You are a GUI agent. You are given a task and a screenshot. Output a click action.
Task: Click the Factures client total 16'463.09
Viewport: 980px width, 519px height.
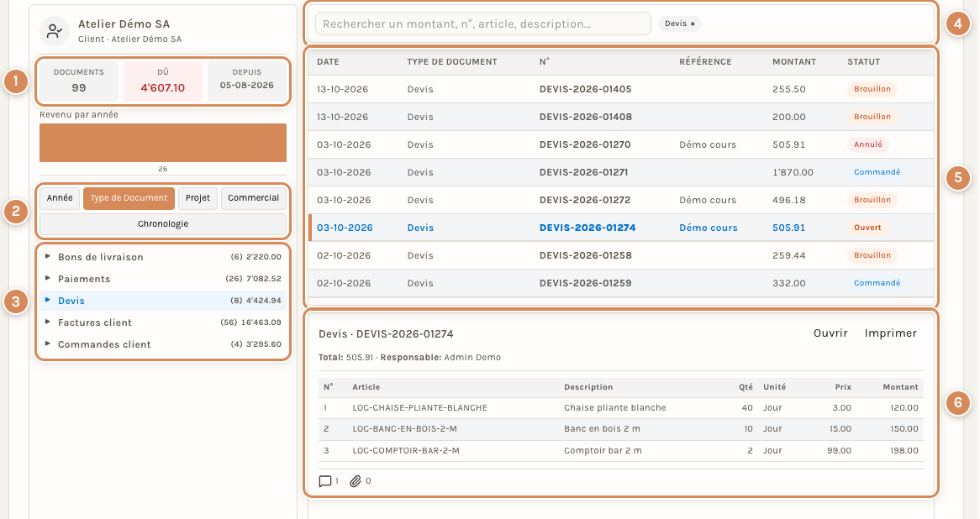261,322
